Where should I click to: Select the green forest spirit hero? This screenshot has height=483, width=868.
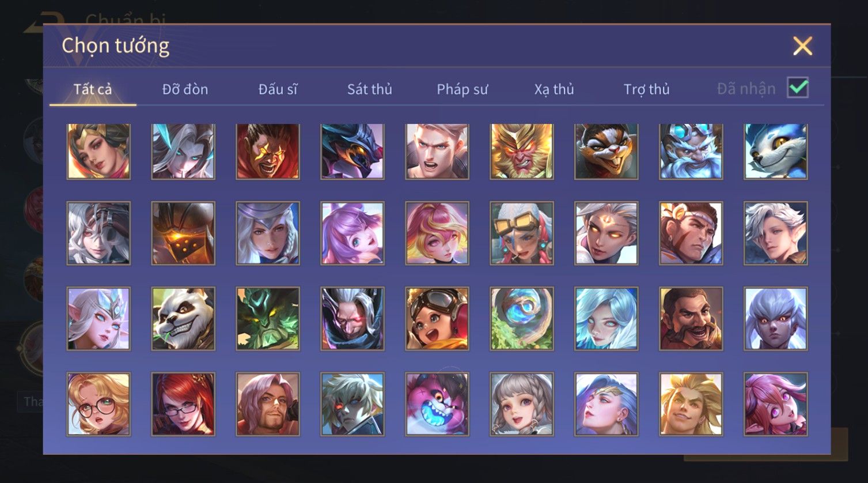(268, 318)
